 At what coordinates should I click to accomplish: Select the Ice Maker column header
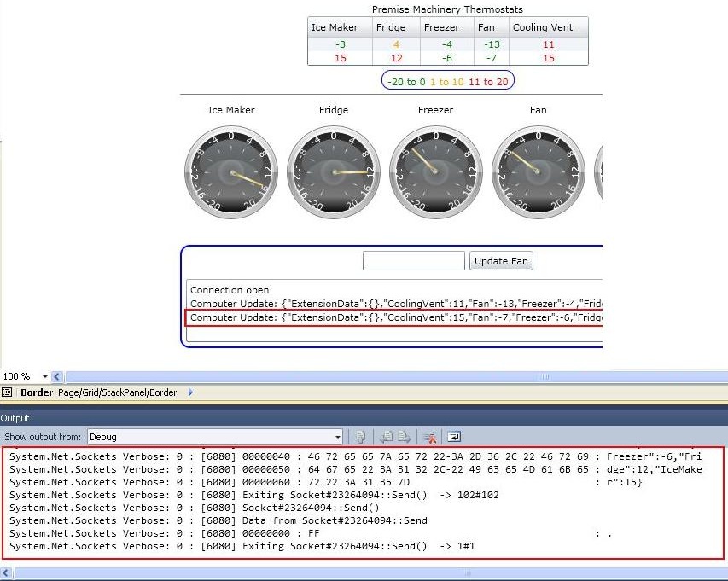340,27
